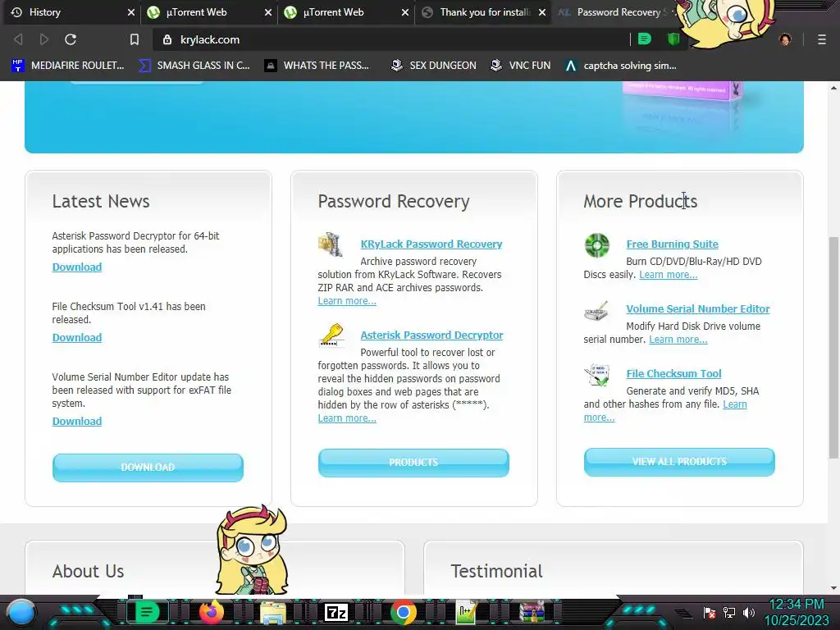
Task: Click the green chat app taskbar icon
Action: pos(148,612)
